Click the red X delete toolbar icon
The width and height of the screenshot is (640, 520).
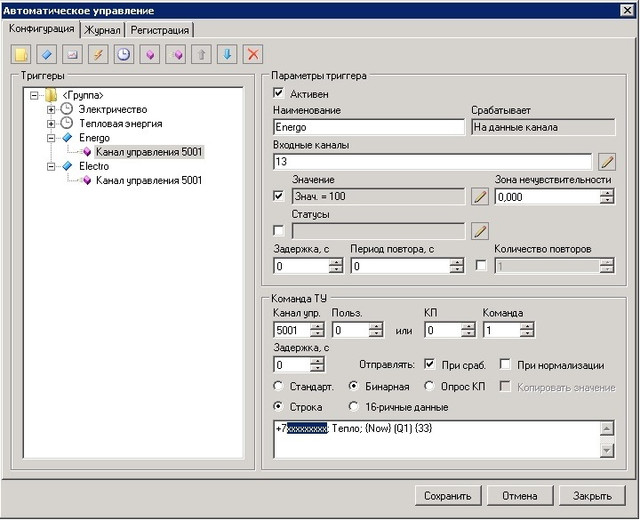point(253,54)
